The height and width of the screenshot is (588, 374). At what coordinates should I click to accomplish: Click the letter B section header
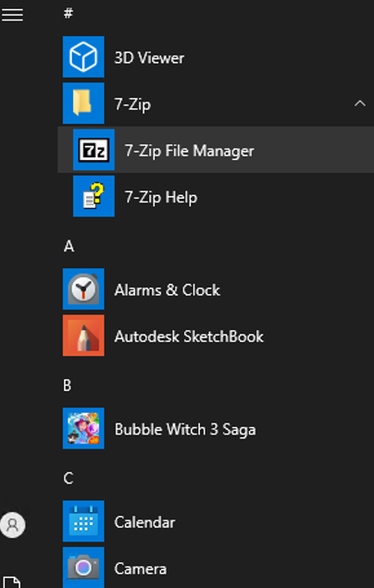(68, 386)
